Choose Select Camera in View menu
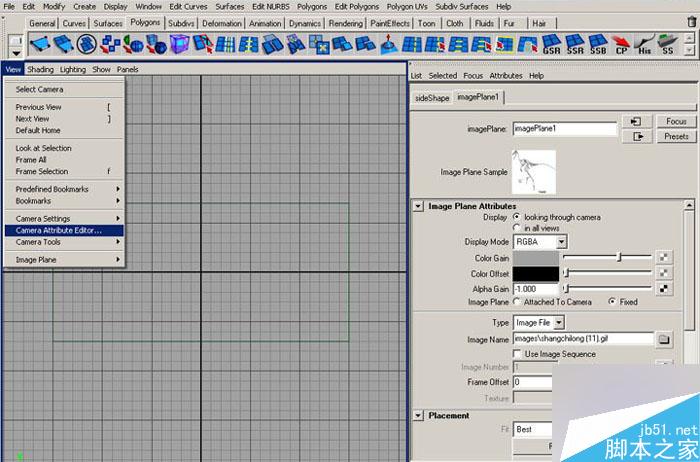Image resolution: width=700 pixels, height=462 pixels. (65, 89)
